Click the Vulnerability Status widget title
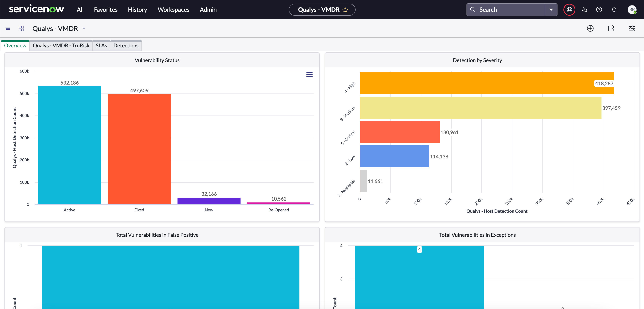Image resolution: width=644 pixels, height=309 pixels. (x=157, y=60)
